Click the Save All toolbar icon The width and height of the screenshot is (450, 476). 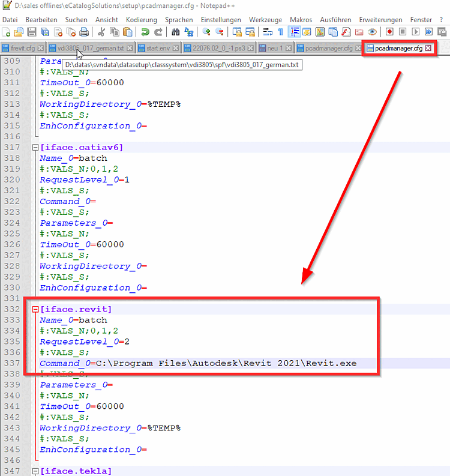(x=45, y=32)
